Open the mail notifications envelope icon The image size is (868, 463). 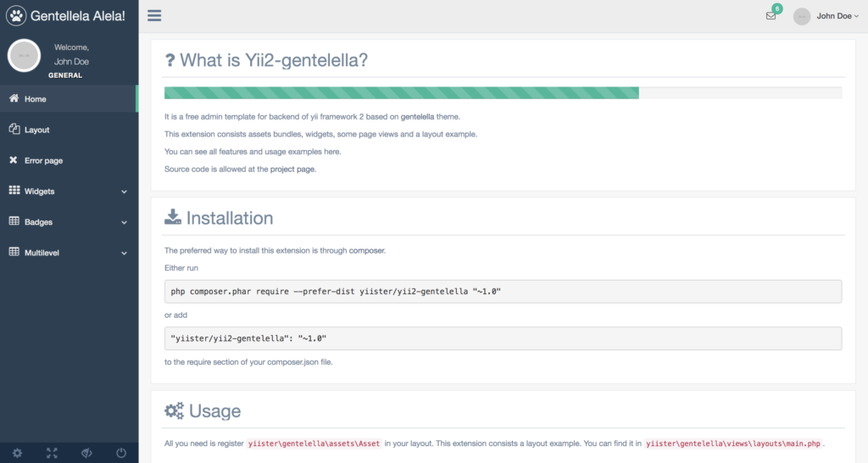(771, 16)
